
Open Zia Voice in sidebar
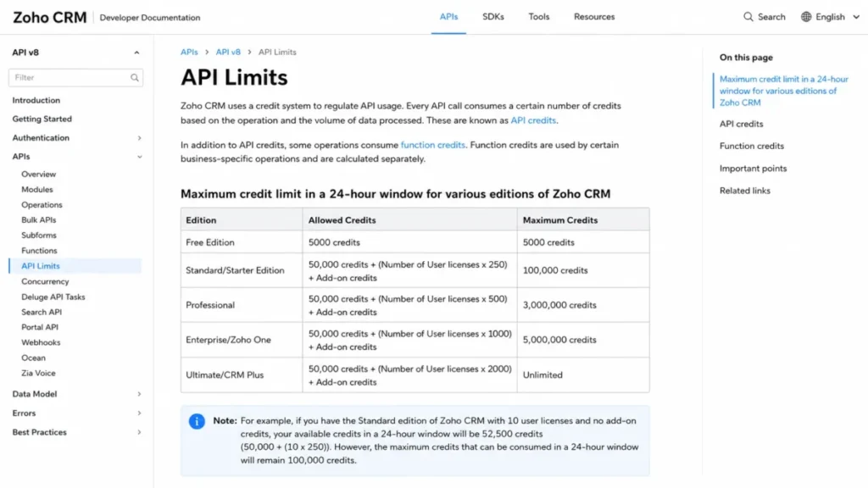click(x=38, y=373)
